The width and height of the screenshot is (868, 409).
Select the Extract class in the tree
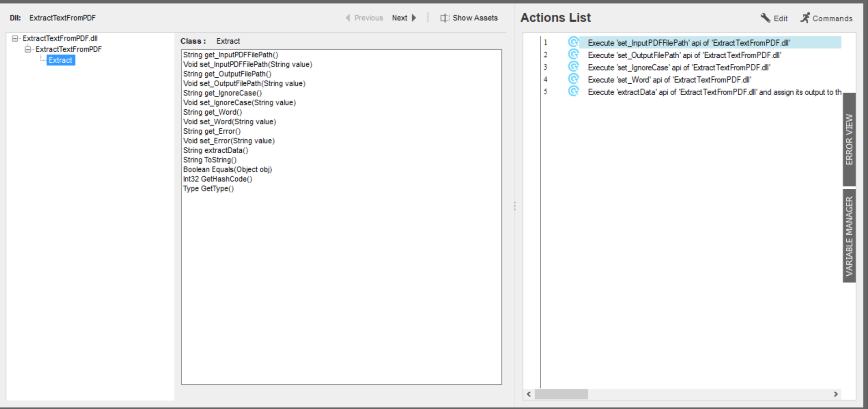point(61,60)
